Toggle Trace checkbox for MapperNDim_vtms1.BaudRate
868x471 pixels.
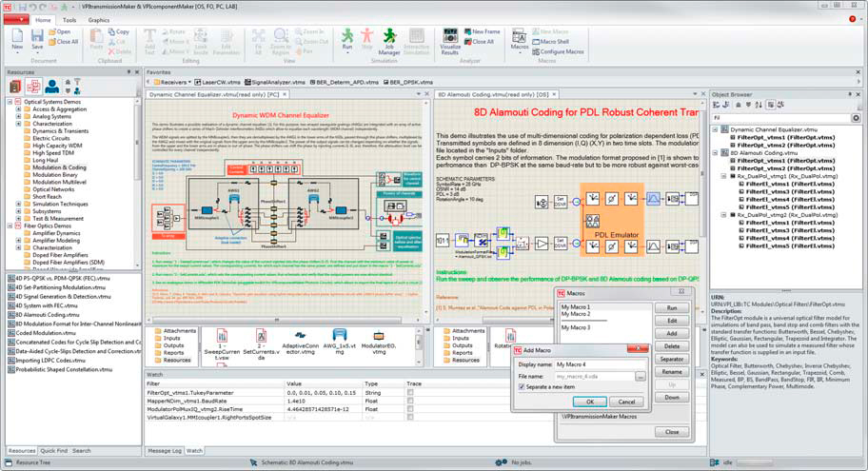pyautogui.click(x=410, y=401)
